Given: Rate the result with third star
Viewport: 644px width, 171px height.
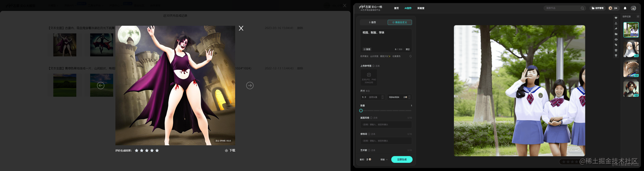Looking at the screenshot, I should pyautogui.click(x=147, y=150).
